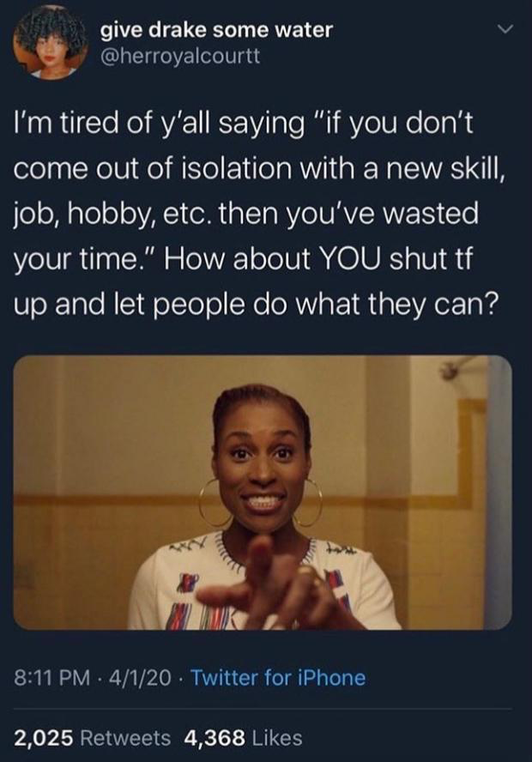The width and height of the screenshot is (532, 762).
Task: Click the tweet line starting I'm tired of y'all
Action: click(x=243, y=124)
